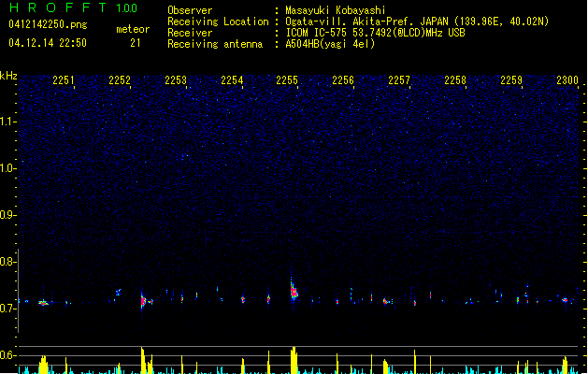Click the 2253 time marker

click(x=176, y=80)
